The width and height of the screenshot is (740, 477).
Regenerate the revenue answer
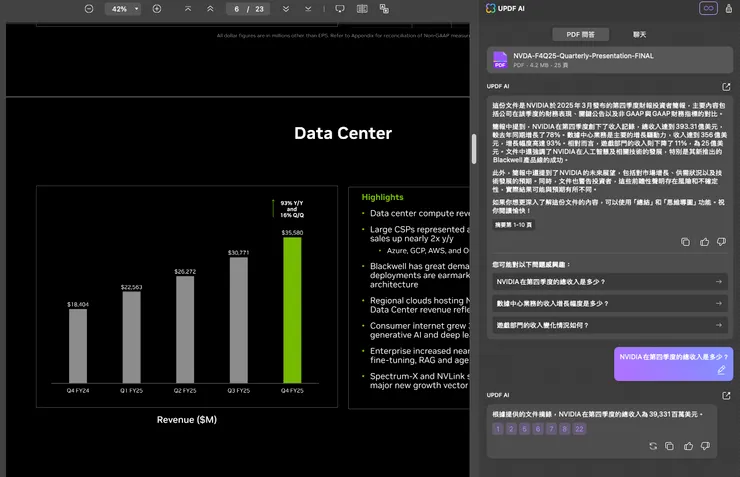(653, 446)
